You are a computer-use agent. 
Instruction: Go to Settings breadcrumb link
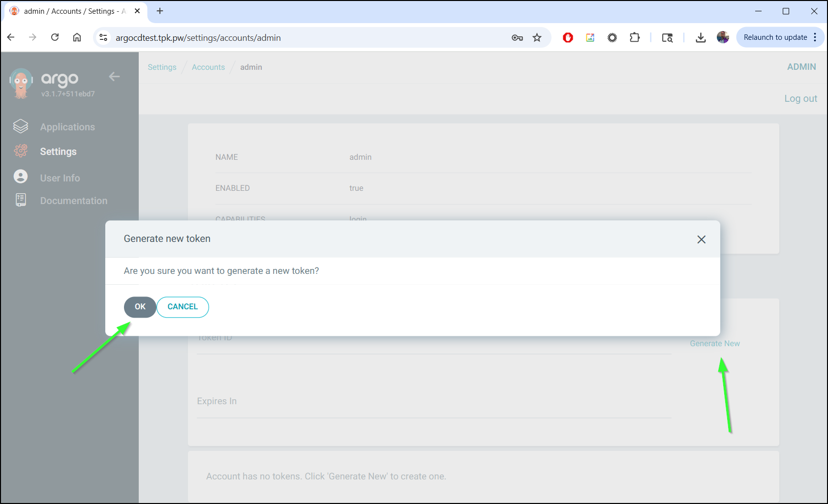click(x=162, y=67)
